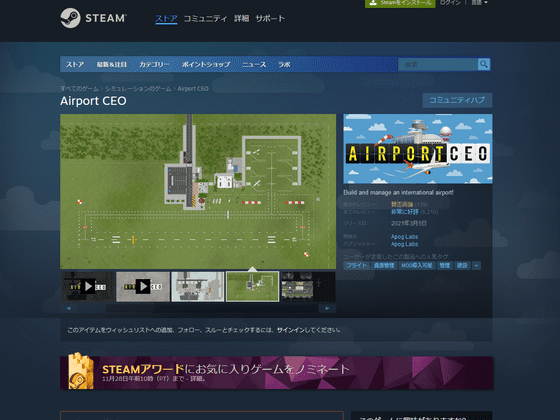Click the search input field

[438, 64]
